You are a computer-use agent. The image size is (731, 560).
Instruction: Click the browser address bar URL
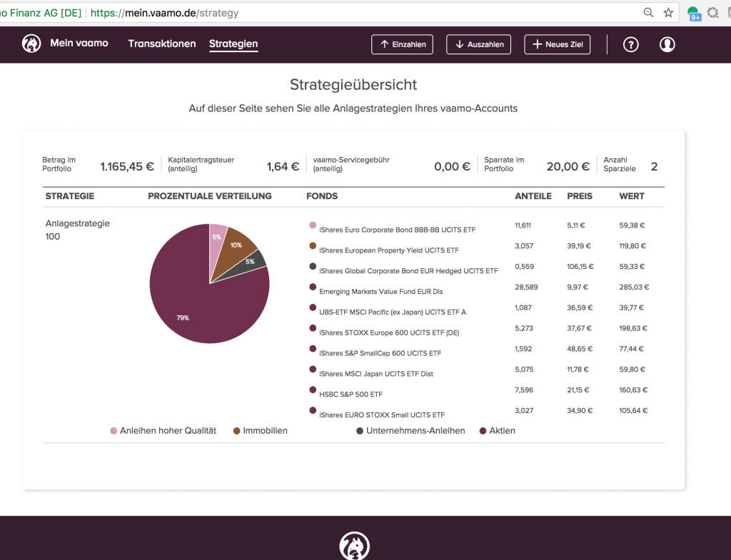164,13
